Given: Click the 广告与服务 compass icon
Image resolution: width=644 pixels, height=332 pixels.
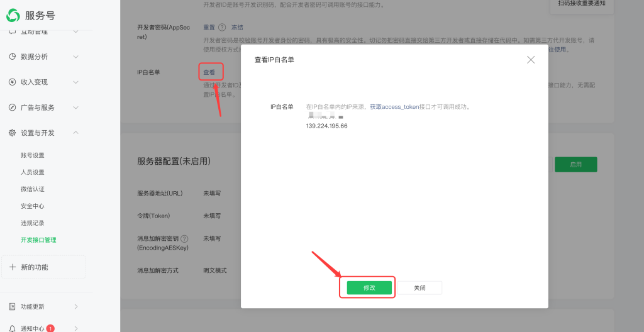Looking at the screenshot, I should (x=13, y=108).
